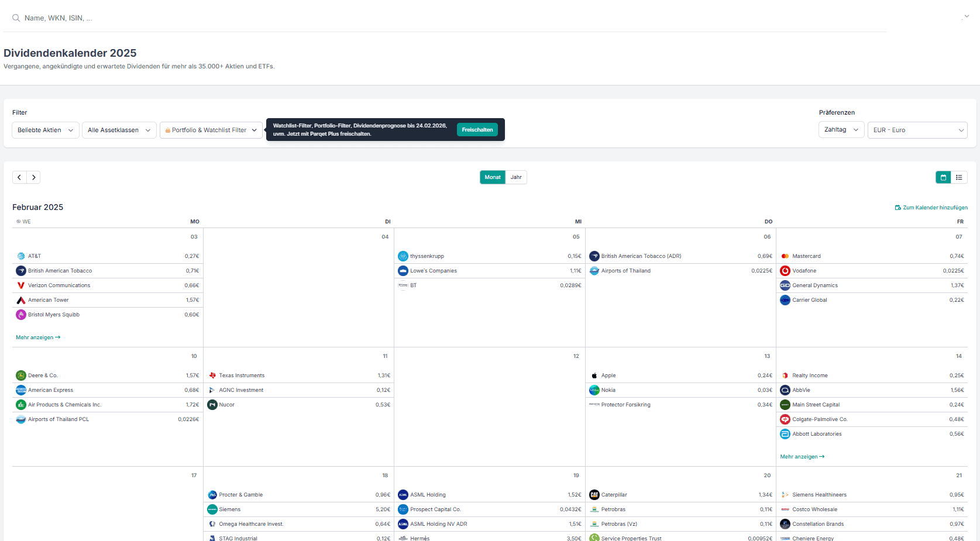
Task: Open the Main Street Capital entry
Action: click(872, 405)
